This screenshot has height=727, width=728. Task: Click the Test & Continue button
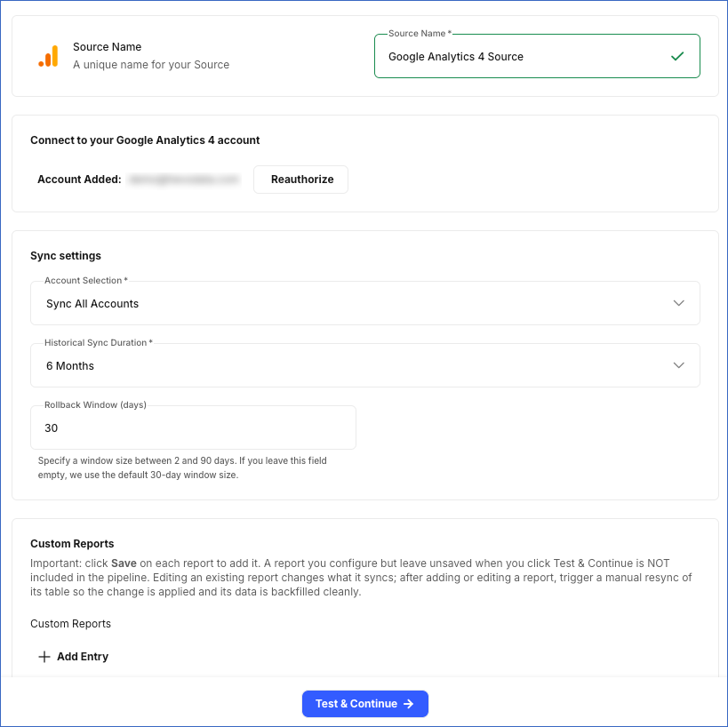(x=365, y=703)
